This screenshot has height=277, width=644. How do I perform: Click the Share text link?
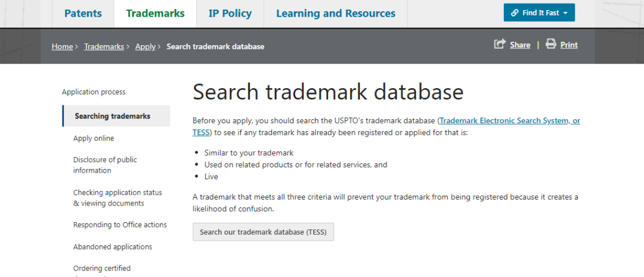(520, 45)
